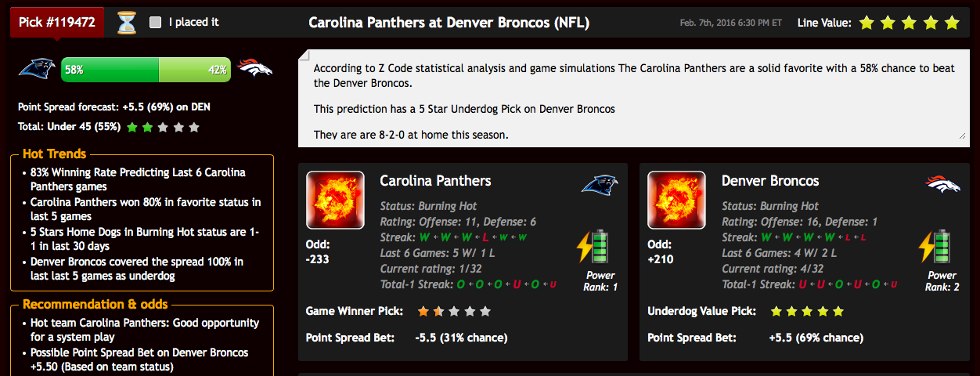Screen dimensions: 980x376
Task: Click Panthers logo in Carolina team card
Action: pyautogui.click(x=600, y=185)
